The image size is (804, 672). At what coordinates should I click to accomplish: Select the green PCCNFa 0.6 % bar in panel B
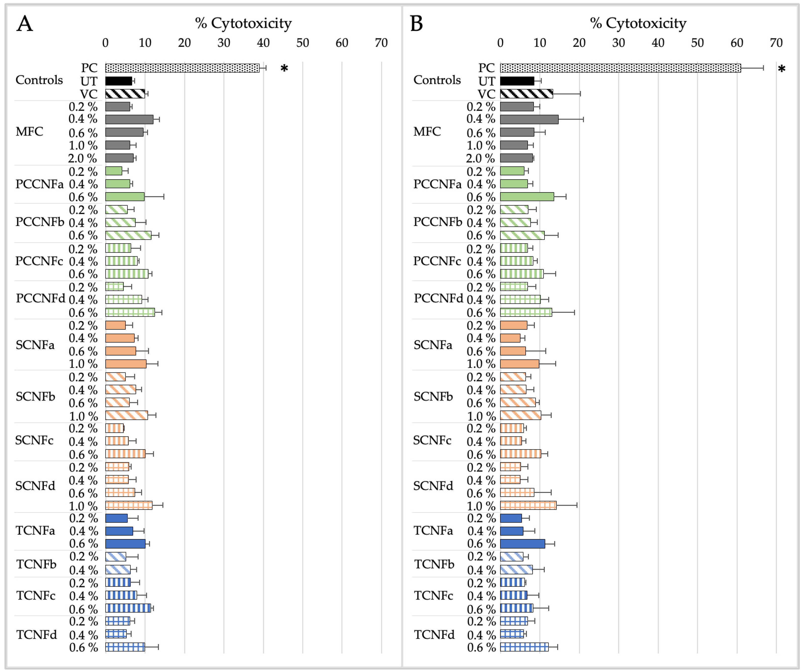tap(527, 197)
